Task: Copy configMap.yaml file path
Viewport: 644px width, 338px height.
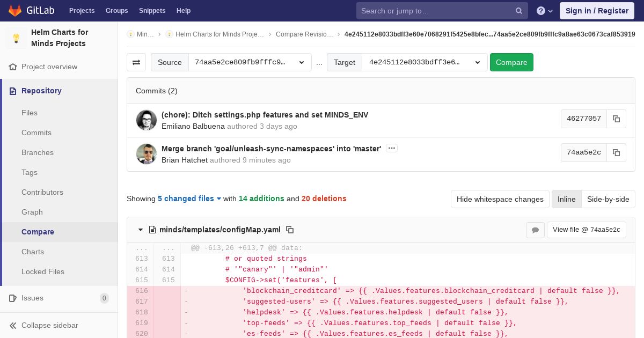Action: pyautogui.click(x=290, y=230)
